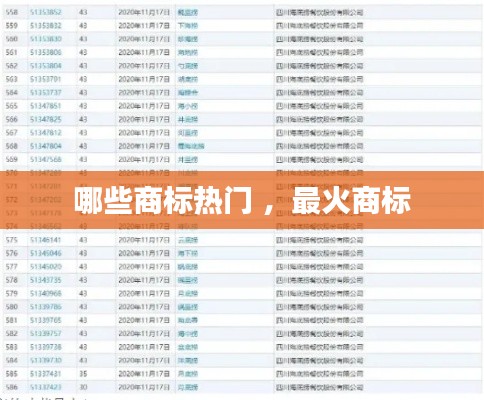Open trademark name link in row 586
Viewport: 484px width, 400px height.
point(188,387)
